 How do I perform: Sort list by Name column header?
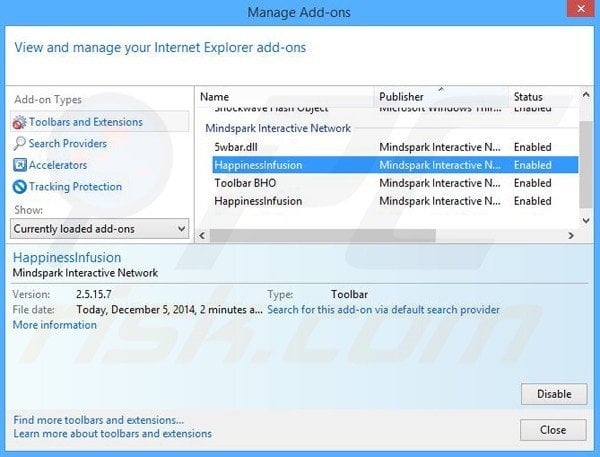[x=285, y=96]
